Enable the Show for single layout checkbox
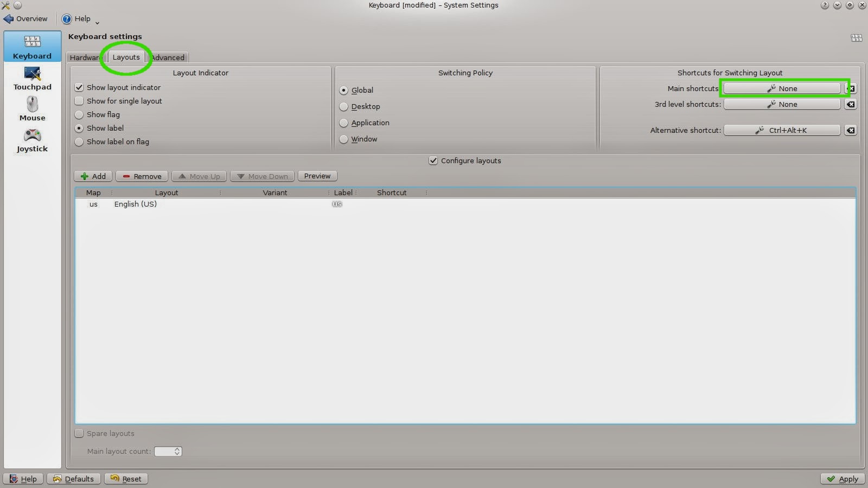This screenshot has width=868, height=488. (x=79, y=101)
